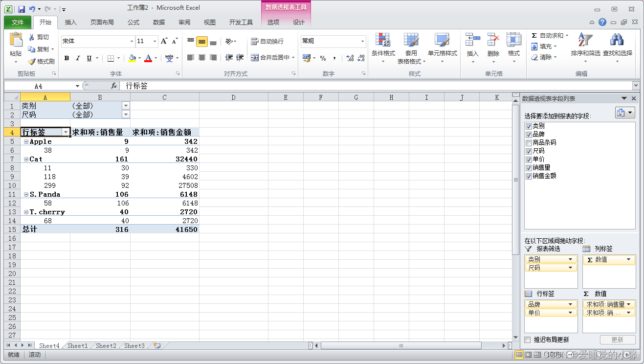Switch to the 选项 PivotTable tools tab
The height and width of the screenshot is (364, 644).
273,23
